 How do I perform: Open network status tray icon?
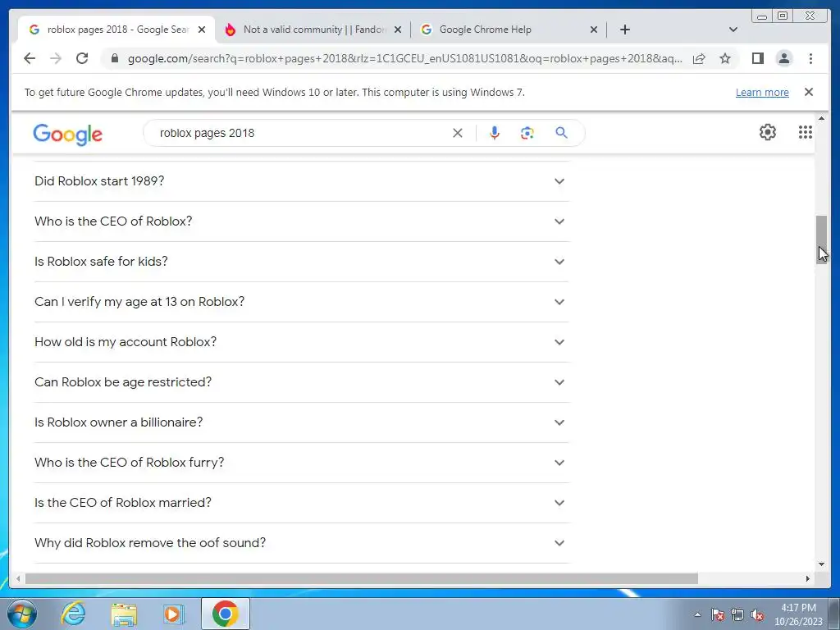point(737,615)
